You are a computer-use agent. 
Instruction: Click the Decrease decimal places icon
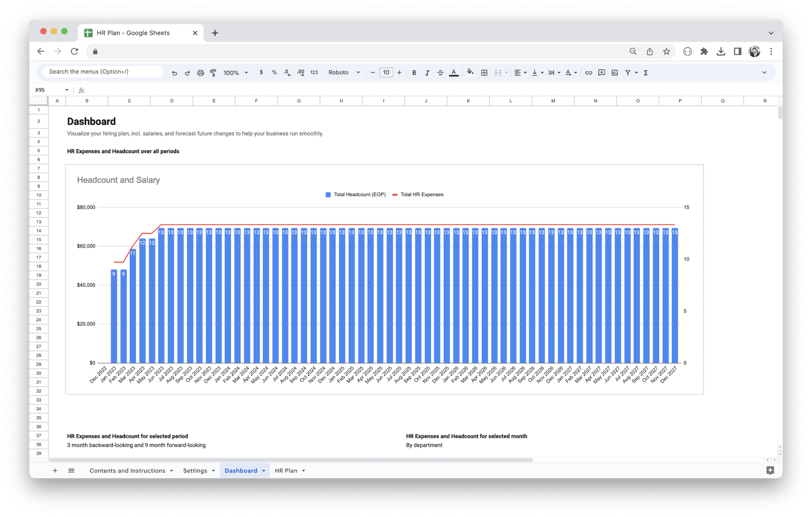[x=286, y=72]
